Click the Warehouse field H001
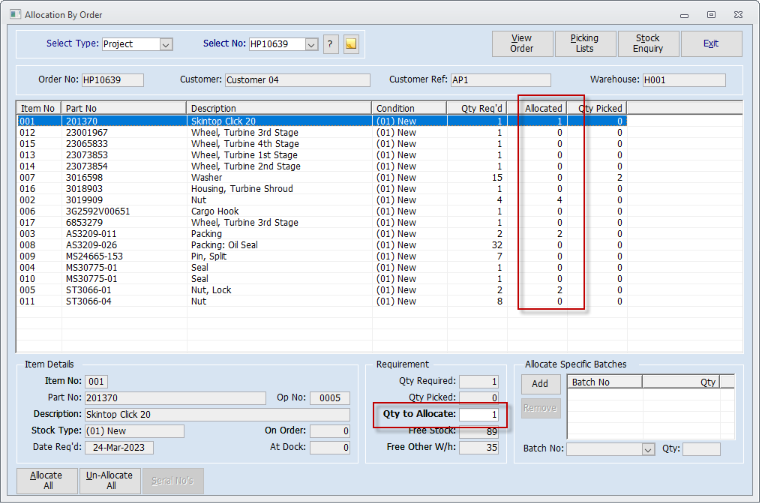 684,80
